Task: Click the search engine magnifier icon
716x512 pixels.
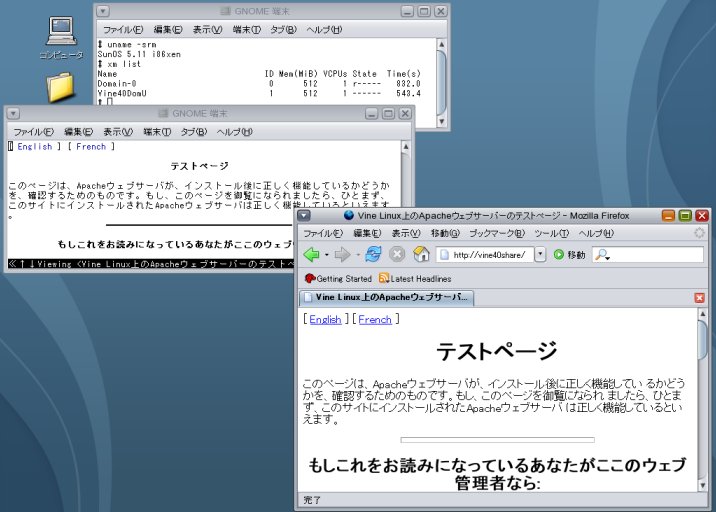Action: (602, 254)
